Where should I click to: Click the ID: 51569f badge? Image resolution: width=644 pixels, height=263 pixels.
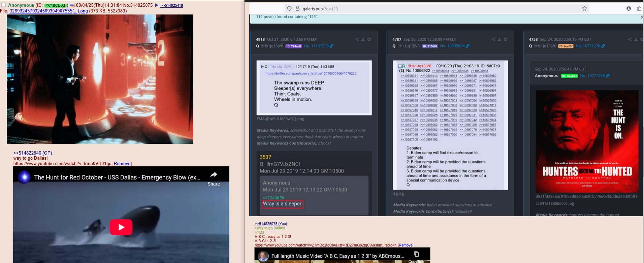(x=430, y=46)
